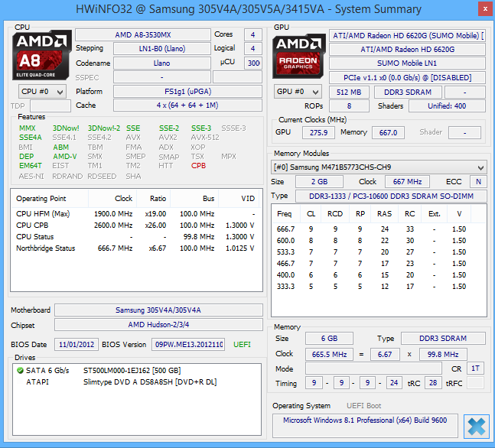Open the CPU #0 selector dropdown

[42, 92]
